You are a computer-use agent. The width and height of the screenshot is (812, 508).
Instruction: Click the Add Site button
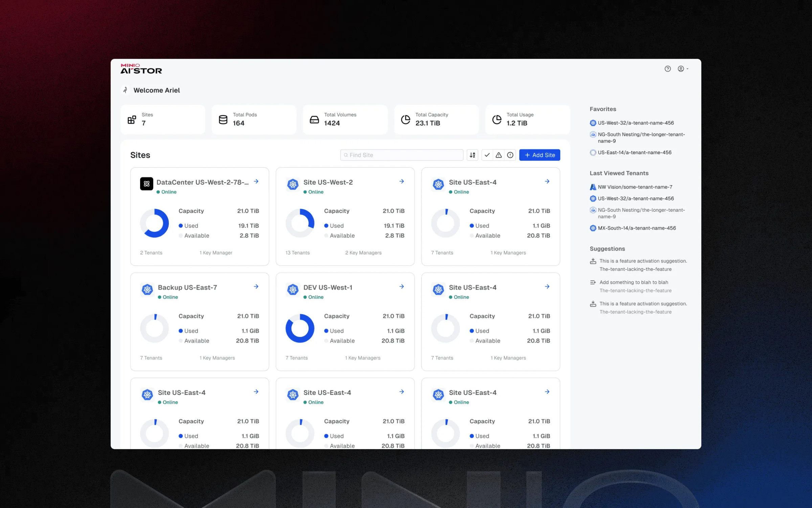[539, 155]
